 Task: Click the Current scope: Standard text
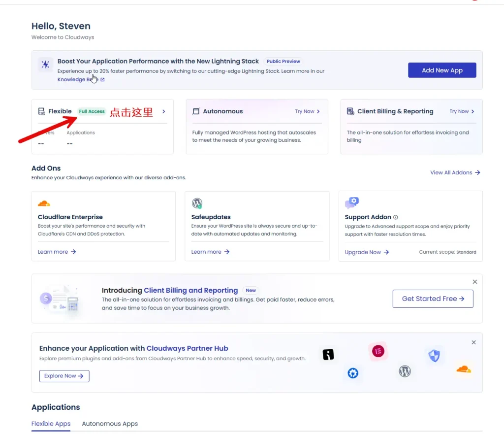(447, 252)
